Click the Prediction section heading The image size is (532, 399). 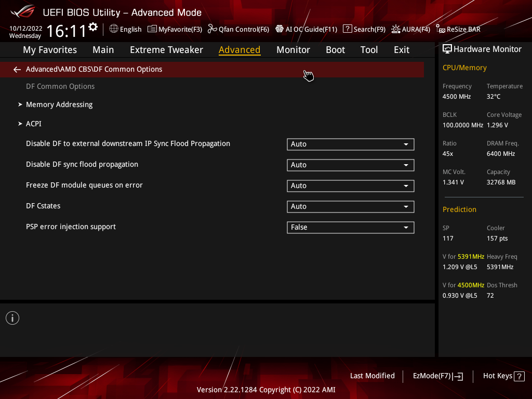point(459,210)
